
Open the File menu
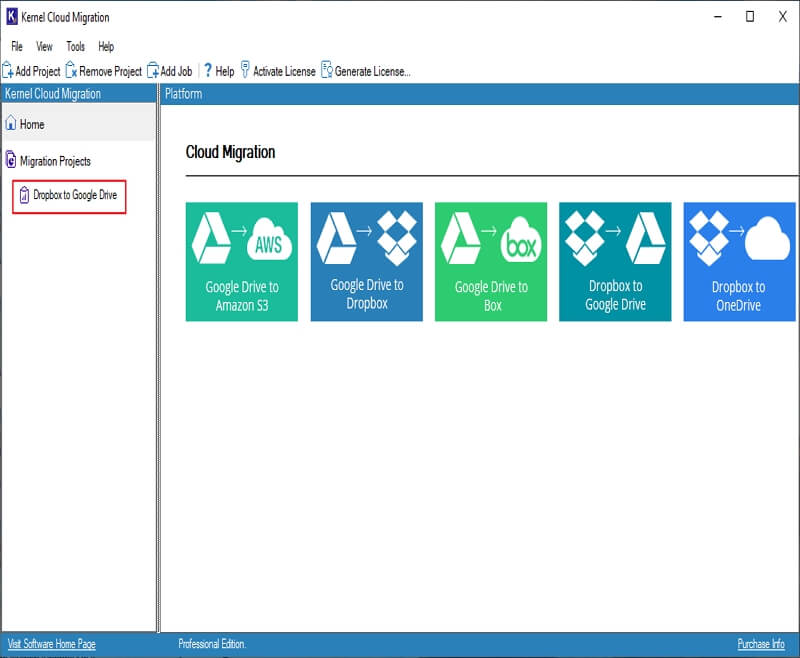coord(17,46)
